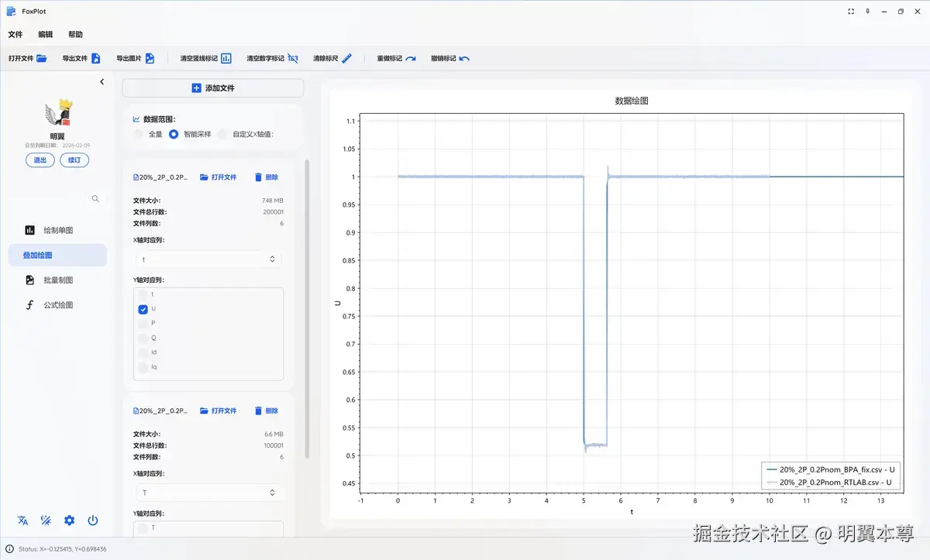
Task: Click the 200001 total rows value
Action: (x=273, y=212)
